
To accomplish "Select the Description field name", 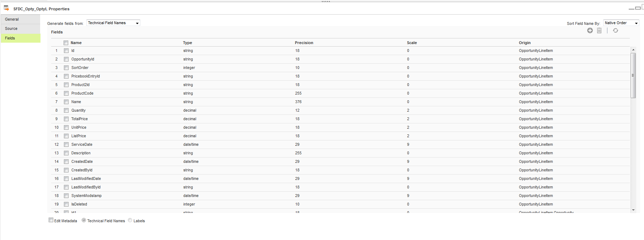I will coord(81,153).
